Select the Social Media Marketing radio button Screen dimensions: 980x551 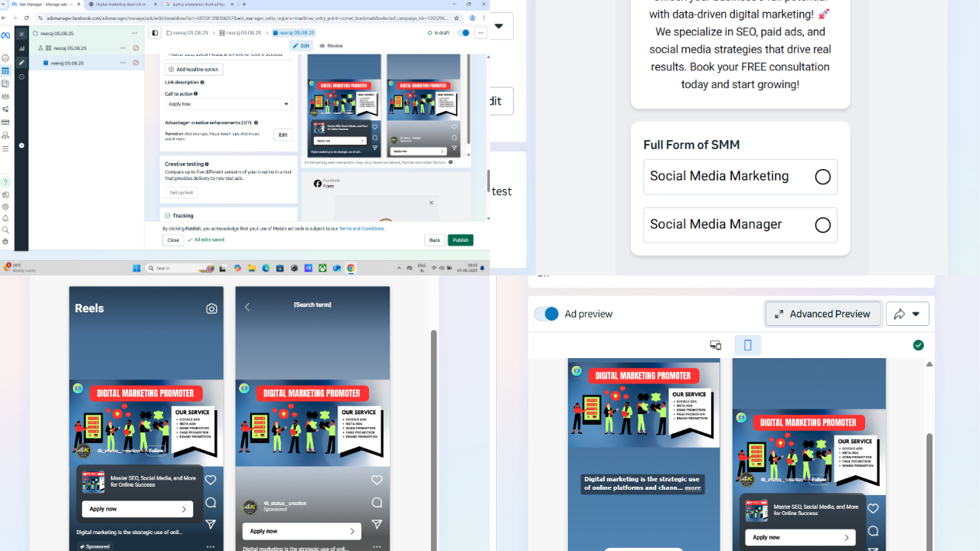click(822, 177)
